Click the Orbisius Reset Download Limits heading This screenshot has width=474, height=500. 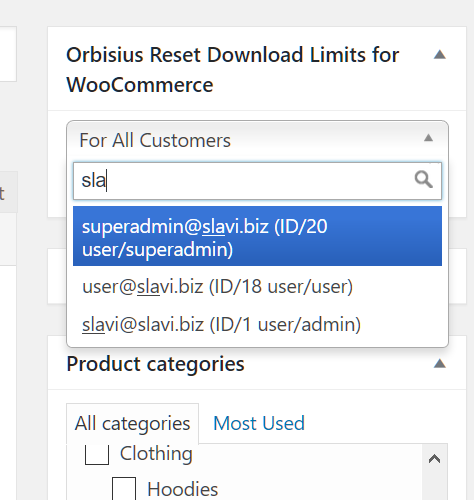(x=233, y=70)
